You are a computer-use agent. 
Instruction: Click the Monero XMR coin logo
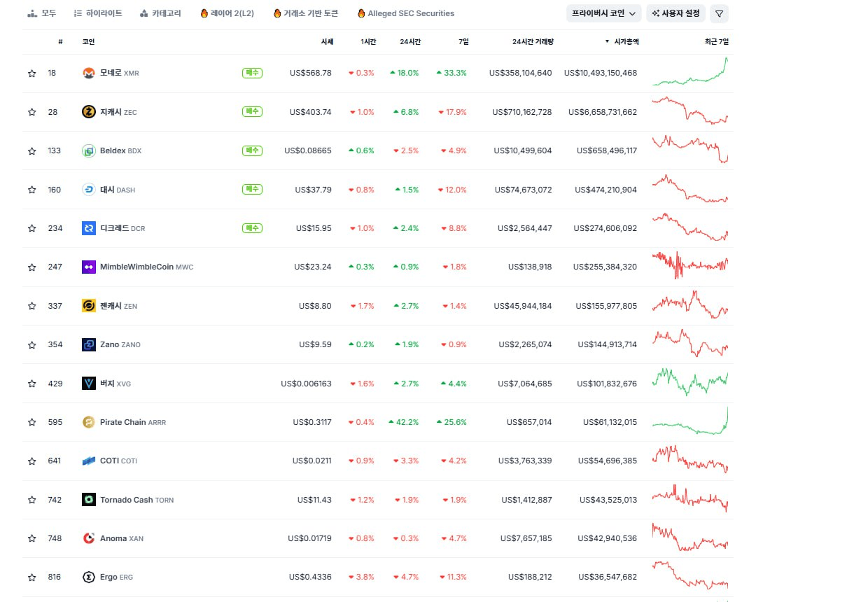click(89, 73)
